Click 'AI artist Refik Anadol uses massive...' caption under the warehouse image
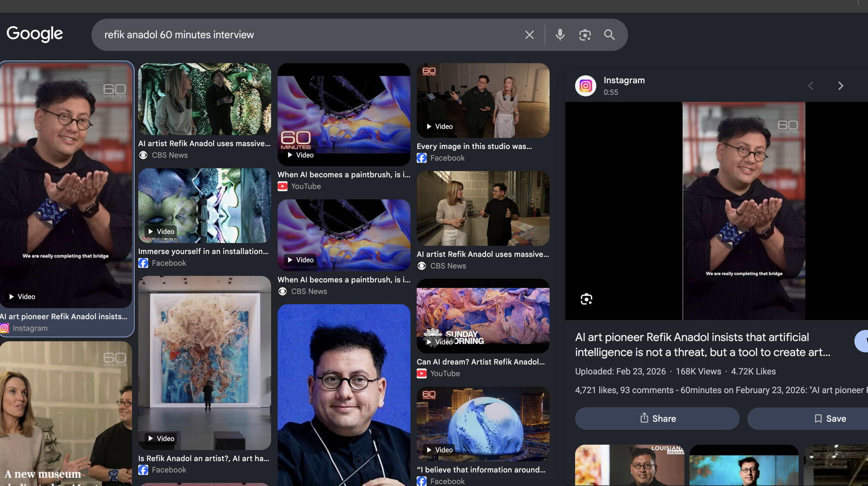 [483, 254]
